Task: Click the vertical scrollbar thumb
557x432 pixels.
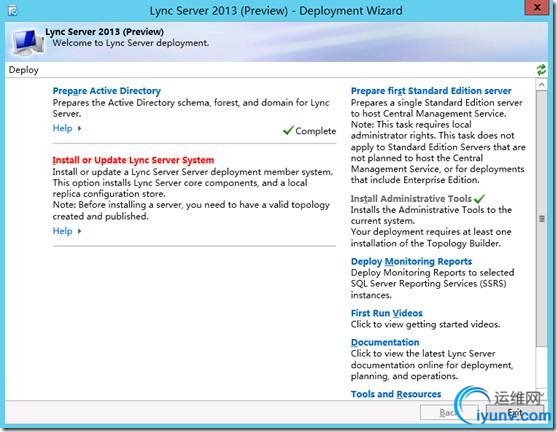Action: (541, 219)
